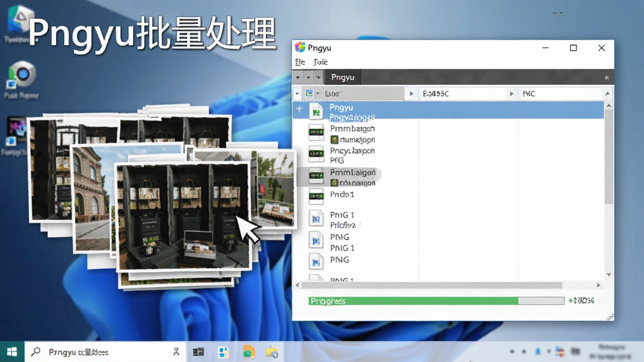Select the Pncy:tarpon entry
This screenshot has width=644, height=362.
(352, 151)
